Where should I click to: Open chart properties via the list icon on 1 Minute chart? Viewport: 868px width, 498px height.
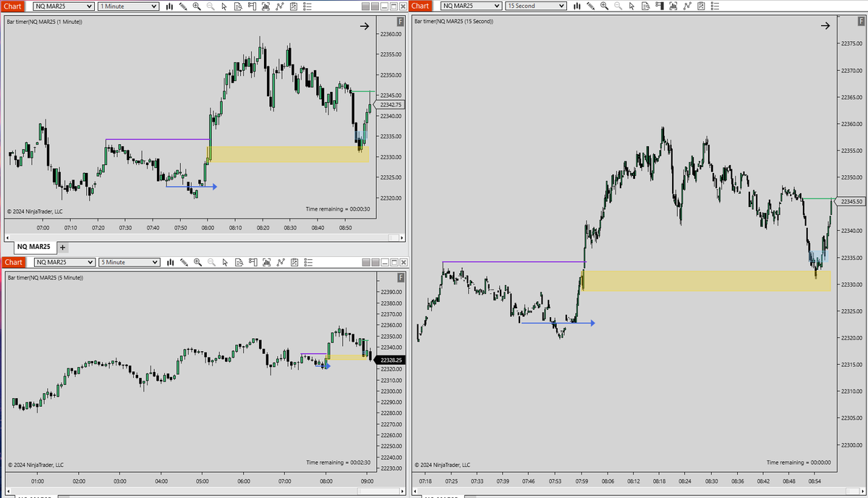308,6
